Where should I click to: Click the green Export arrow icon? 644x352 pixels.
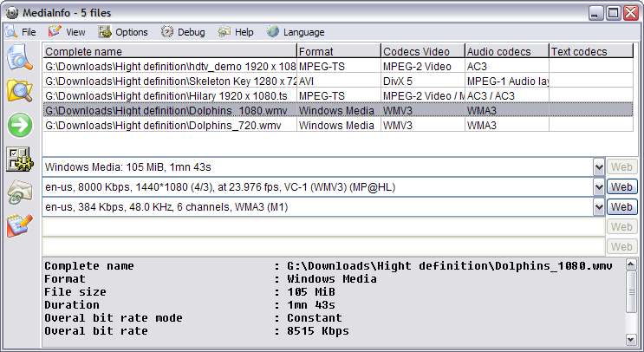(19, 125)
